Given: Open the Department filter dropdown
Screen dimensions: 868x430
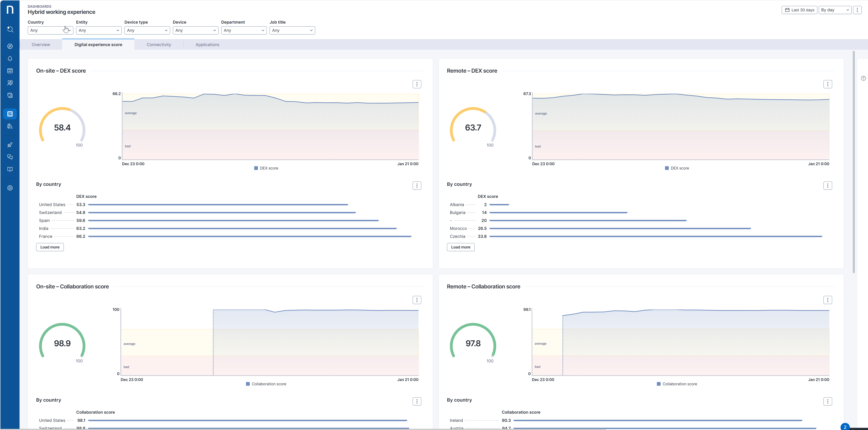Looking at the screenshot, I should tap(244, 30).
